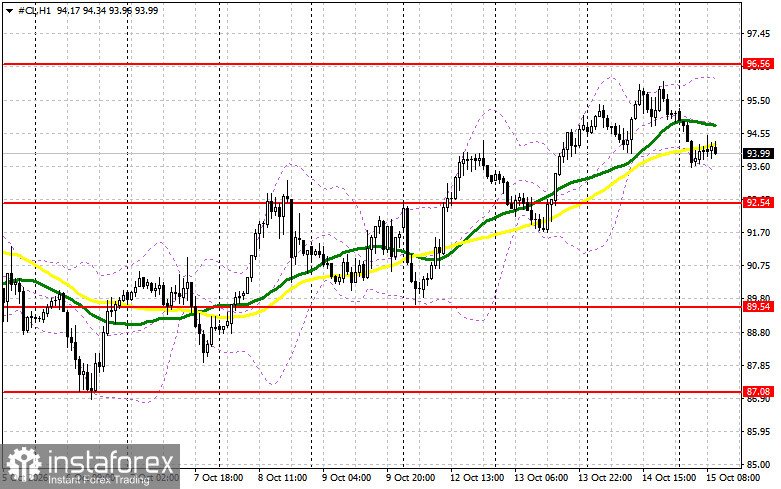Click the 15 Oct 08:00 time label
Viewport: 781px width, 489px height.
point(733,478)
